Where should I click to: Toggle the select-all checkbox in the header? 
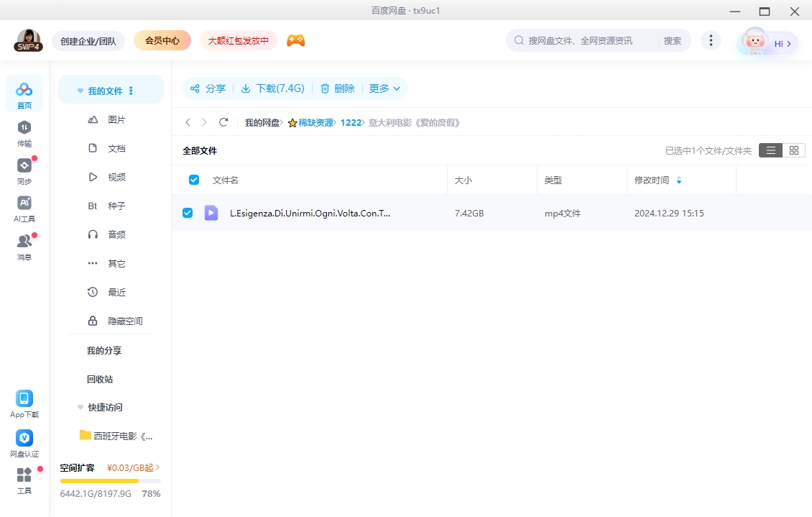click(x=193, y=179)
